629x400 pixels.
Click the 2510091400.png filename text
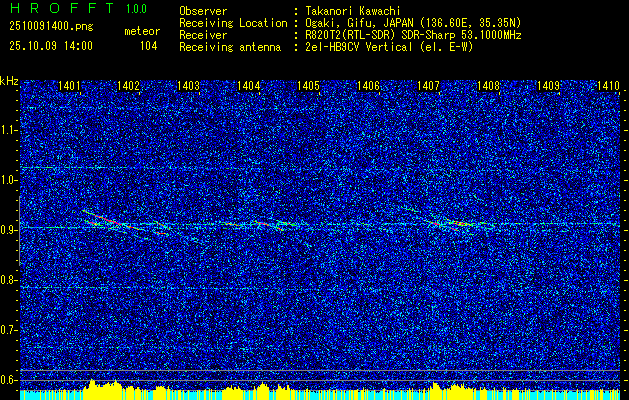coord(51,27)
